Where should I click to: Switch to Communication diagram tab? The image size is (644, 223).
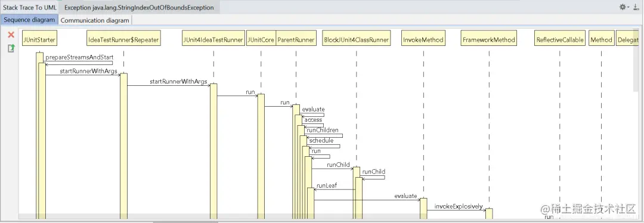(95, 20)
